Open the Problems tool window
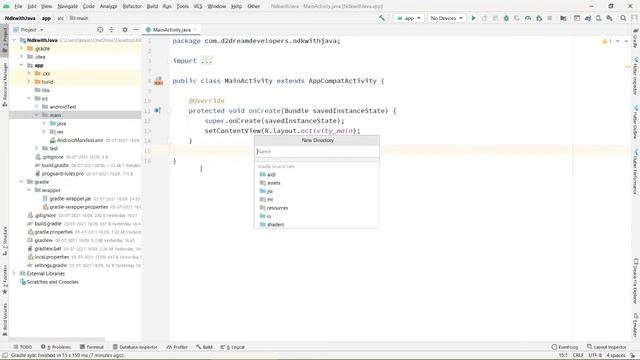This screenshot has width=640, height=360. (56, 347)
